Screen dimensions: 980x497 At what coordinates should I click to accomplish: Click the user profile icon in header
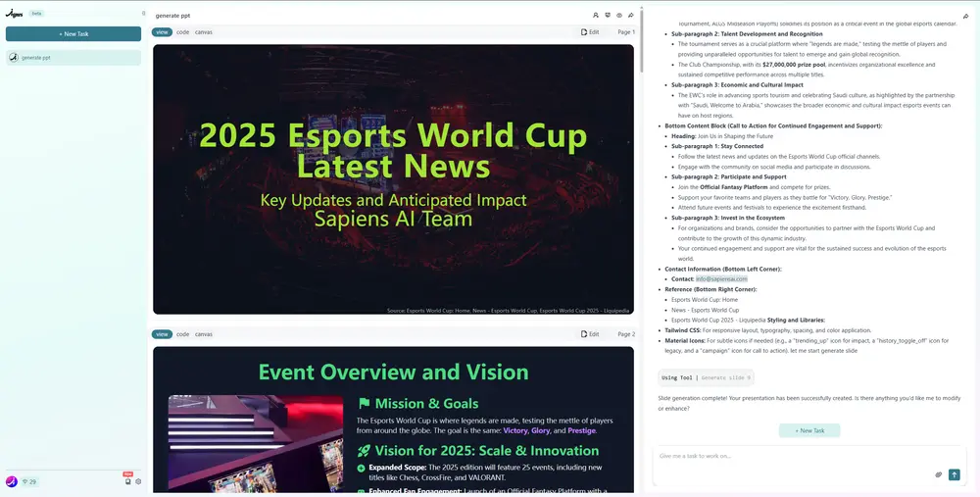596,16
